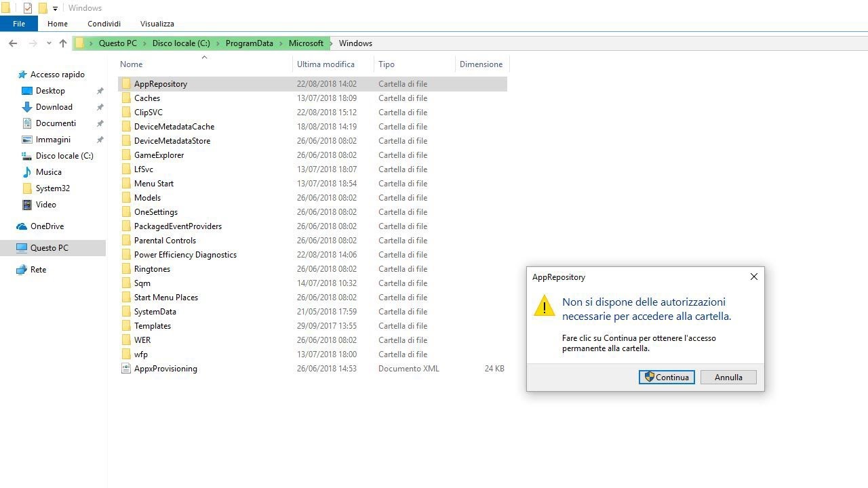Open the Home ribbon tab
This screenshot has height=488, width=868.
click(58, 24)
